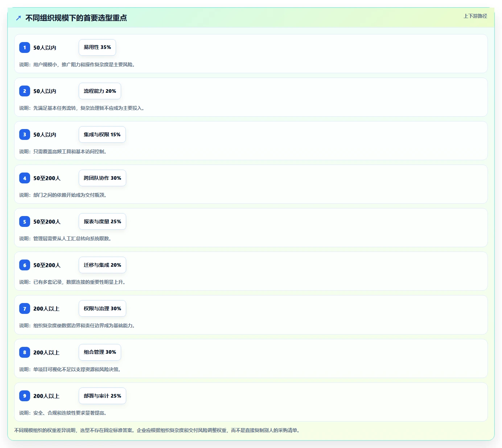This screenshot has width=502, height=448.
Task: Select the number 6 badge
Action: click(x=25, y=265)
